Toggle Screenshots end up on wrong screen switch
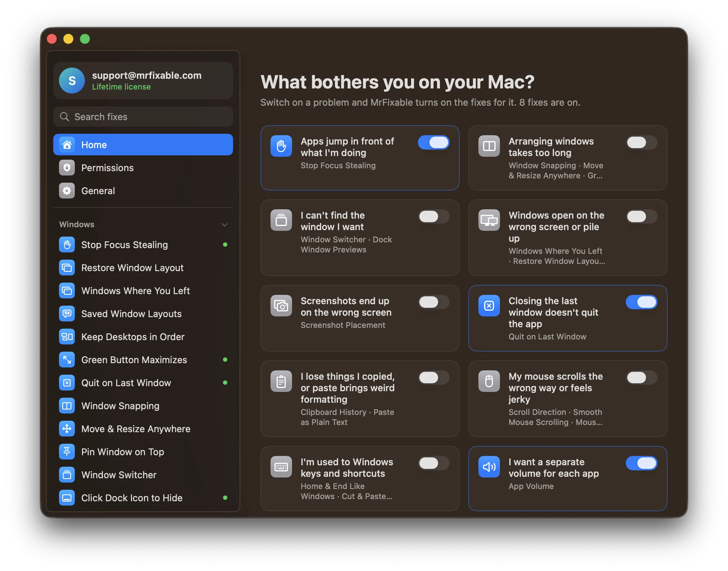The image size is (728, 571). coord(434,302)
